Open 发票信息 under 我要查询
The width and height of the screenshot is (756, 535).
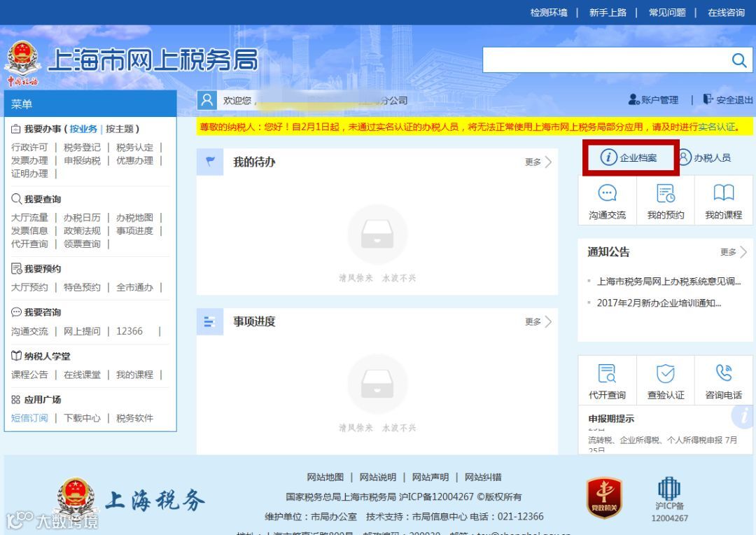point(29,230)
